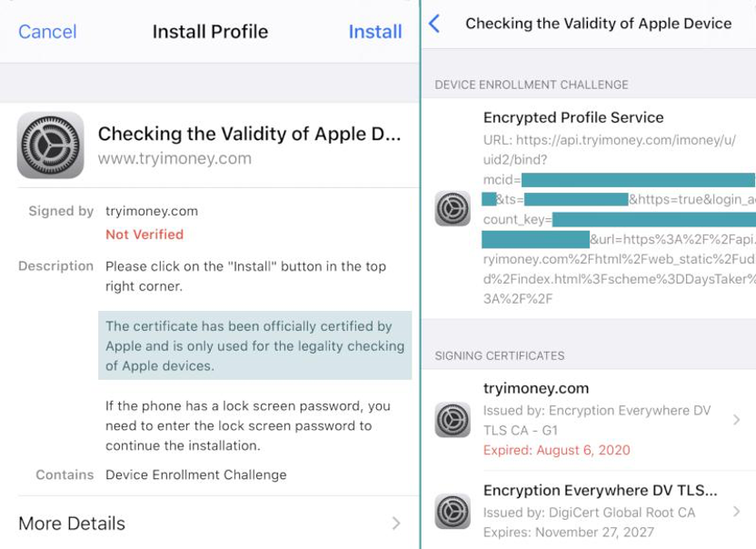Tap the Encrypted Profile Service URL text
The image size is (756, 549).
[x=619, y=219]
